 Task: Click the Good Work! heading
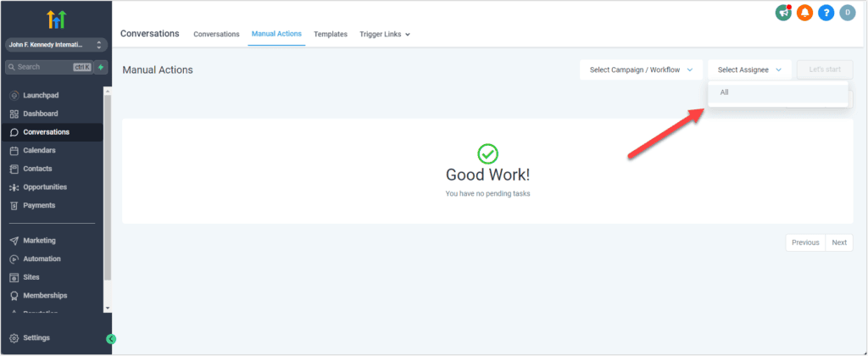(x=487, y=175)
